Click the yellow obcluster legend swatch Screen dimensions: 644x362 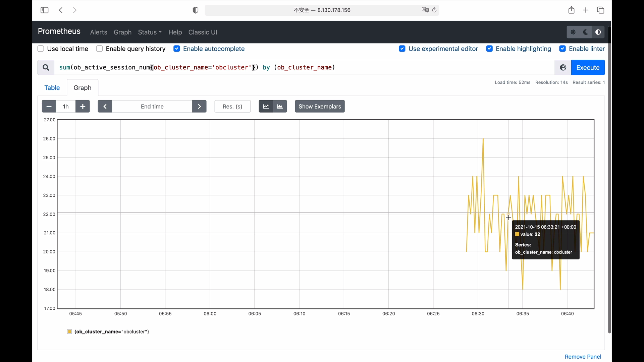coord(69,331)
